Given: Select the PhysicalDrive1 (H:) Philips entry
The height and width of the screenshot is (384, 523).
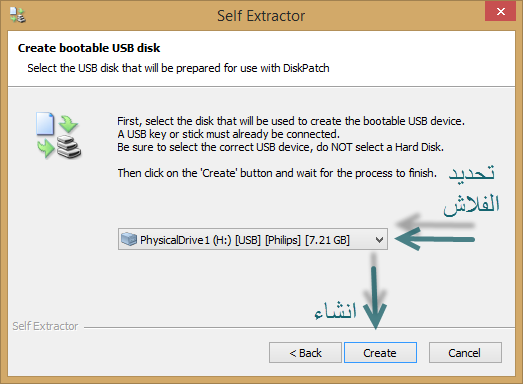Looking at the screenshot, I should tap(244, 240).
